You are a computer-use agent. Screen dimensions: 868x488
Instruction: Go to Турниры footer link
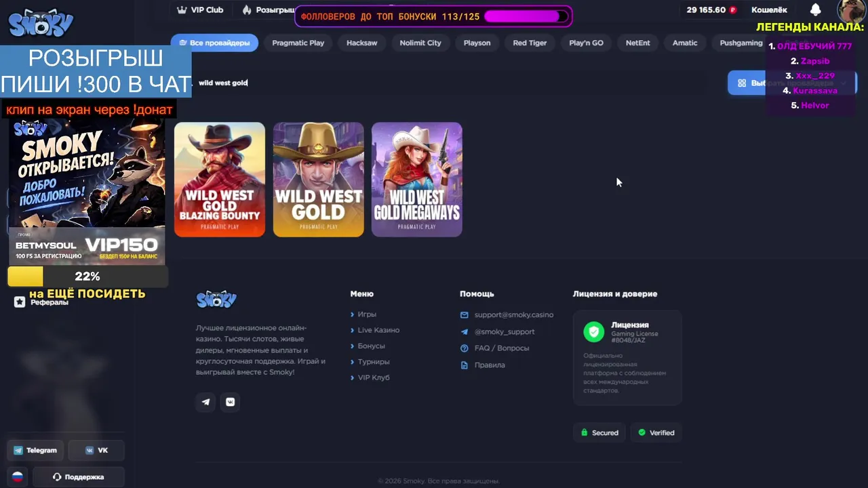pos(374,362)
